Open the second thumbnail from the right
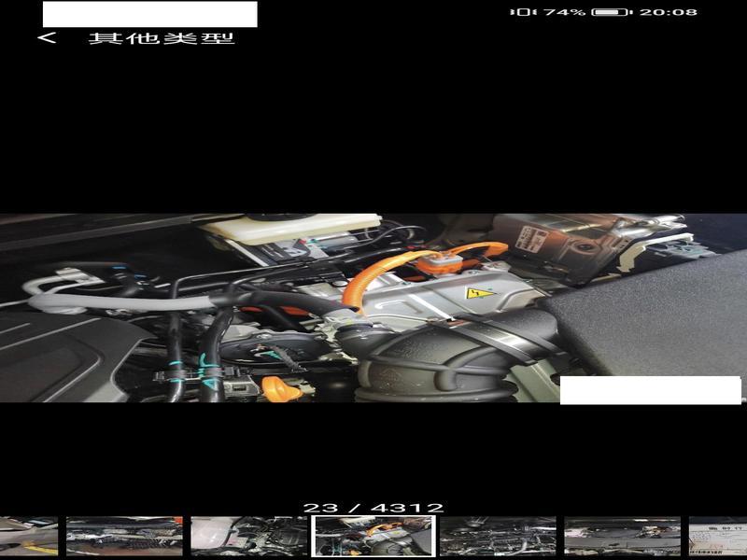The width and height of the screenshot is (747, 560). [x=622, y=536]
